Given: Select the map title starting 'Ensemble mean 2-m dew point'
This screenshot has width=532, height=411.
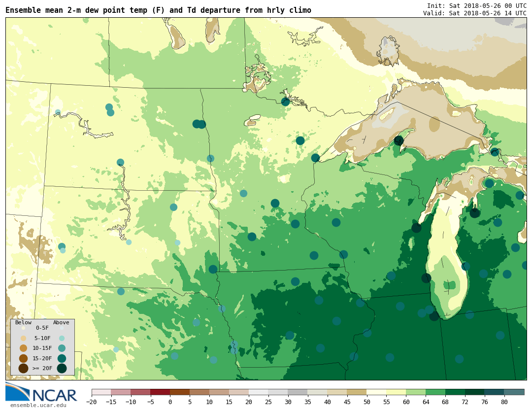Looking at the screenshot, I should [158, 10].
